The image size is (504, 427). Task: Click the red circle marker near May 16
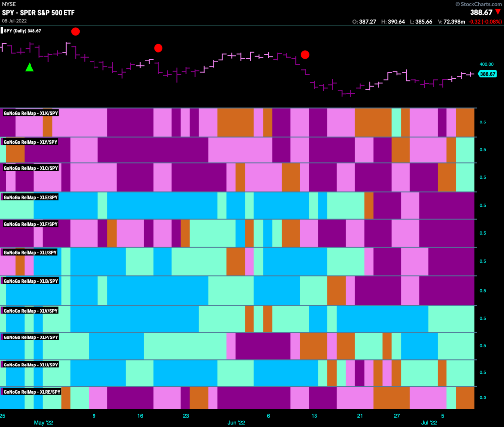tap(158, 48)
